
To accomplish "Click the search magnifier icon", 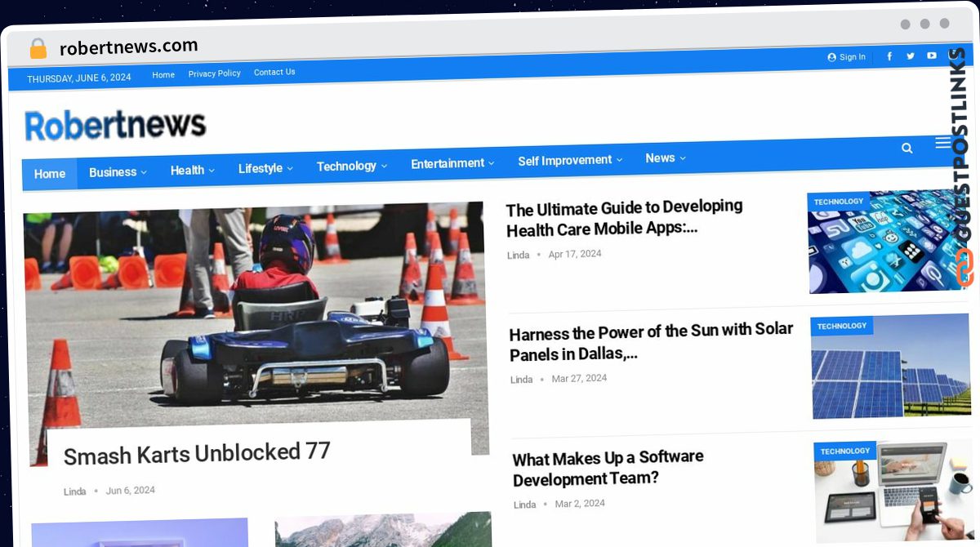I will pos(907,148).
